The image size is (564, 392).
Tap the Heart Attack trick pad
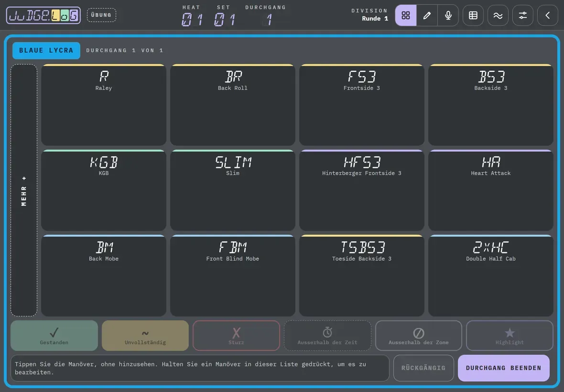coord(490,190)
